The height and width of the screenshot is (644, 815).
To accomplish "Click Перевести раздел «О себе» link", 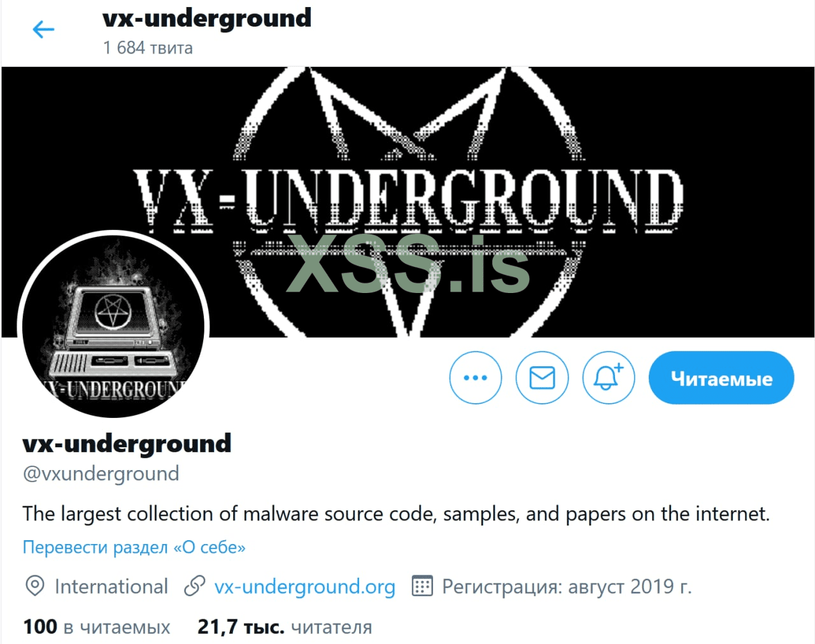I will [134, 547].
